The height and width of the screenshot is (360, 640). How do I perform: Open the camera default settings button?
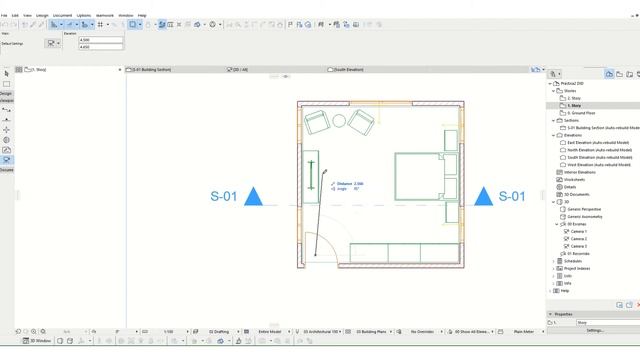coord(53,43)
